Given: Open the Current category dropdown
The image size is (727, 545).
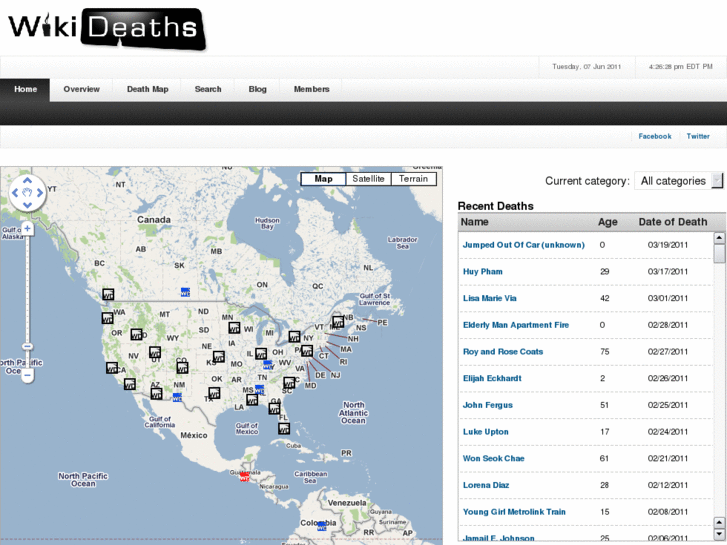Looking at the screenshot, I should 678,181.
